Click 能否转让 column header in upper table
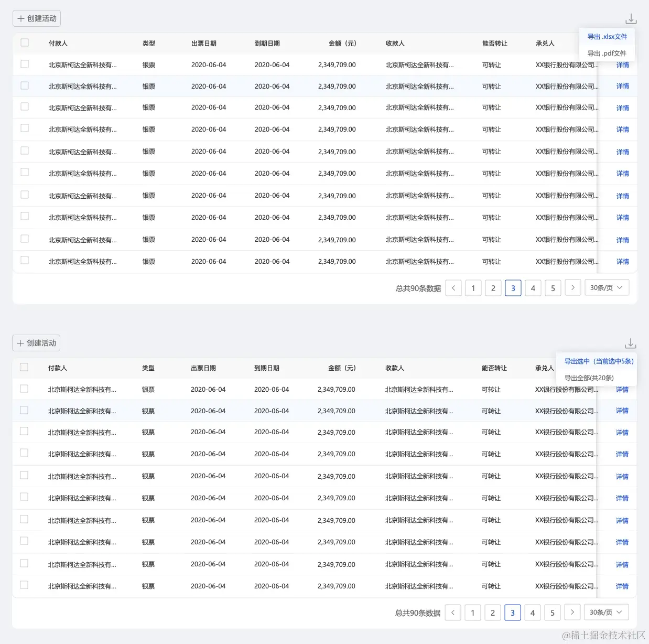 coord(495,44)
